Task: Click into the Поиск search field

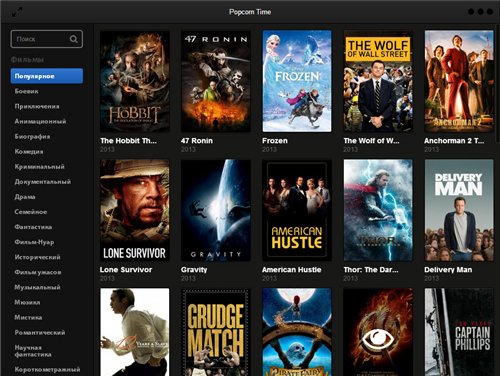Action: [47, 39]
